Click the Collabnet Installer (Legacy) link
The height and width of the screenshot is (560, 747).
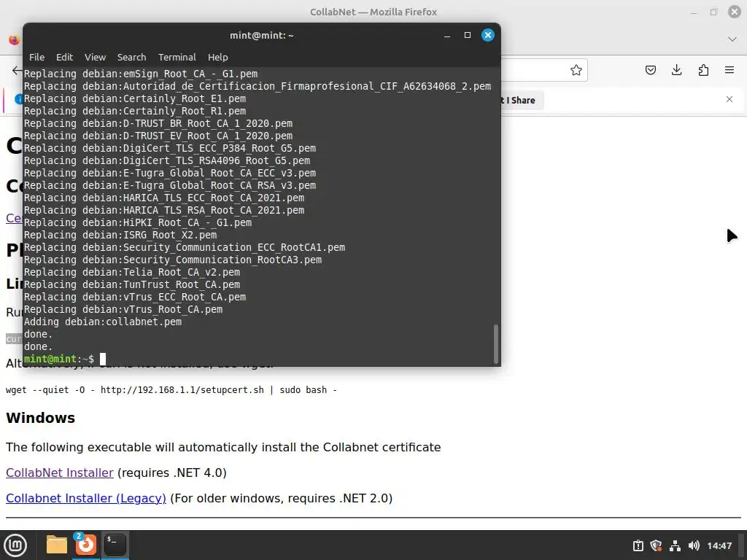[86, 498]
